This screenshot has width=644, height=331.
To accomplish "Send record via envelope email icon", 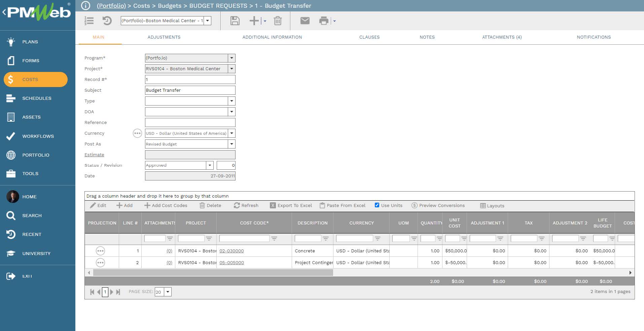I will [x=305, y=21].
